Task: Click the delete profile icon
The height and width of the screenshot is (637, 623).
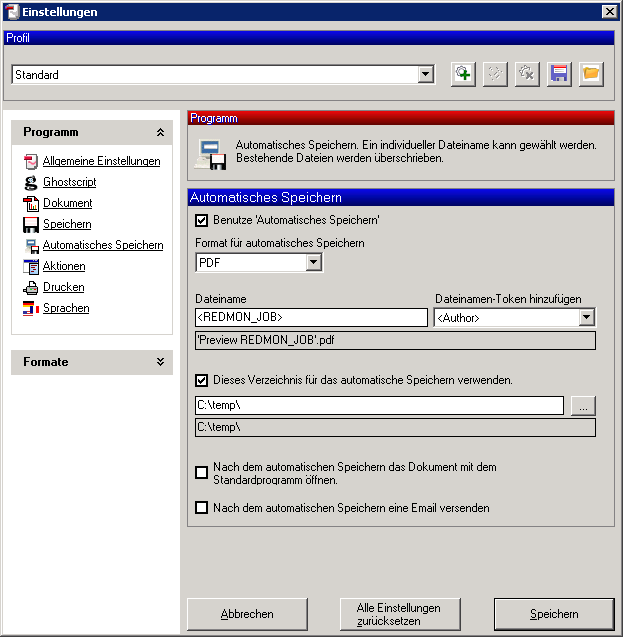Action: 527,74
